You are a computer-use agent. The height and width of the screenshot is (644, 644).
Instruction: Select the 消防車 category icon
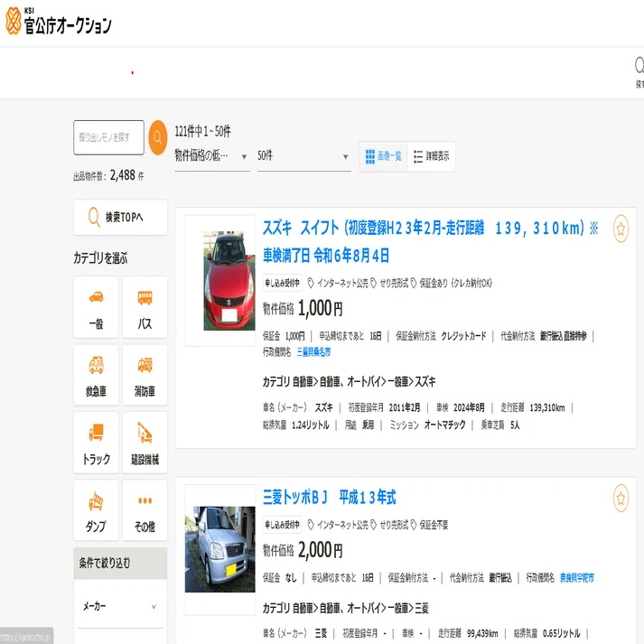click(x=145, y=375)
